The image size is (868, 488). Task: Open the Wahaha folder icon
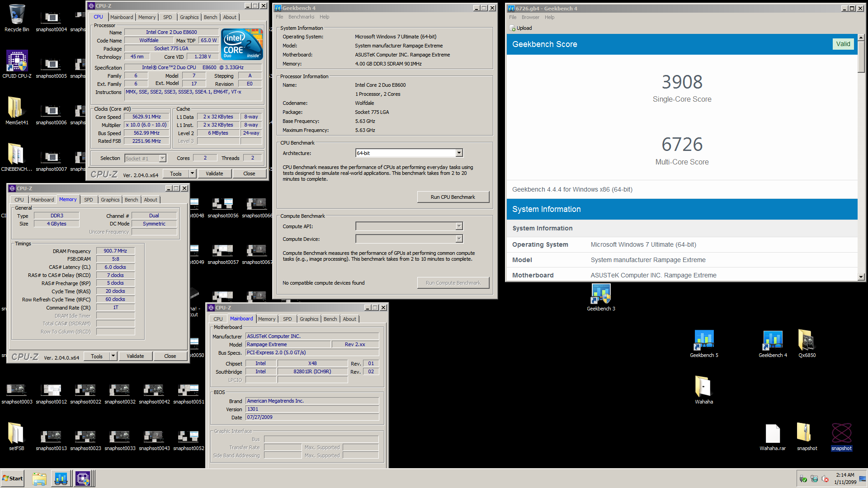tap(704, 390)
